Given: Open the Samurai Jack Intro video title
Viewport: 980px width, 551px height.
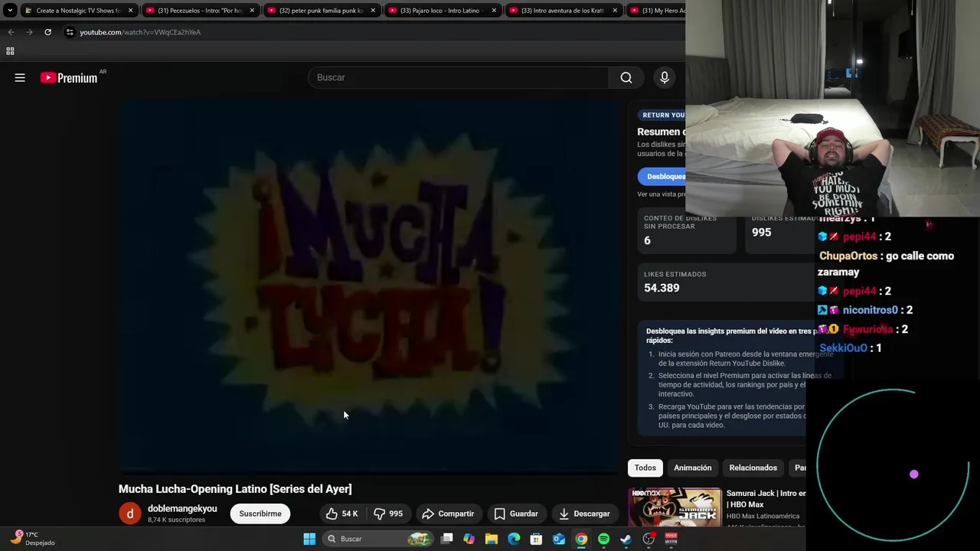Looking at the screenshot, I should (x=766, y=499).
